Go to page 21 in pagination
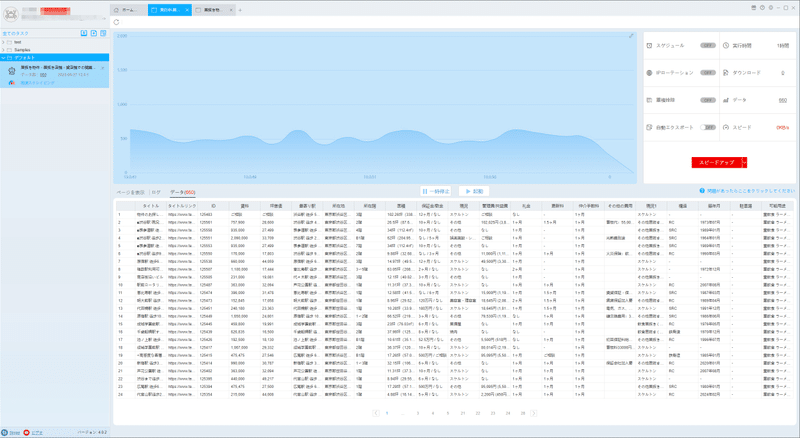The image size is (800, 438). coord(463,413)
